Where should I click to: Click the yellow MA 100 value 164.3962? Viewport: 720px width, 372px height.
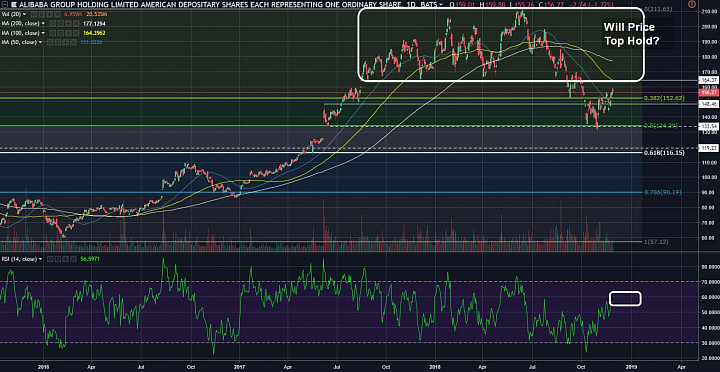[x=94, y=33]
